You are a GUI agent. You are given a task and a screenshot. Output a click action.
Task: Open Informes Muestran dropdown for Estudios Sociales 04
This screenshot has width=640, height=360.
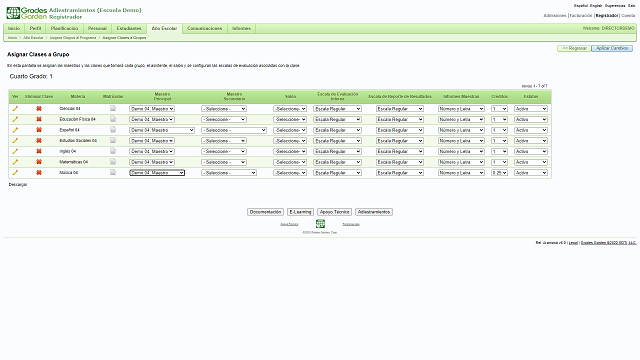coord(461,141)
